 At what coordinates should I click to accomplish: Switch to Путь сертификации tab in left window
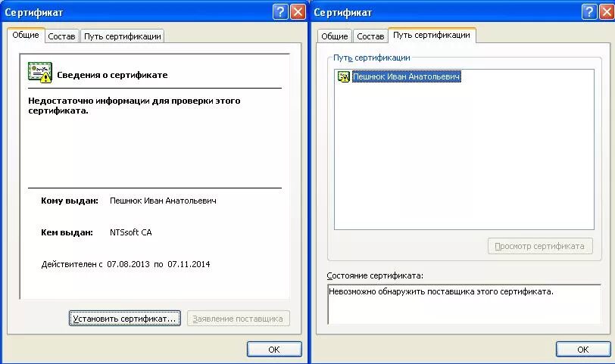[123, 36]
